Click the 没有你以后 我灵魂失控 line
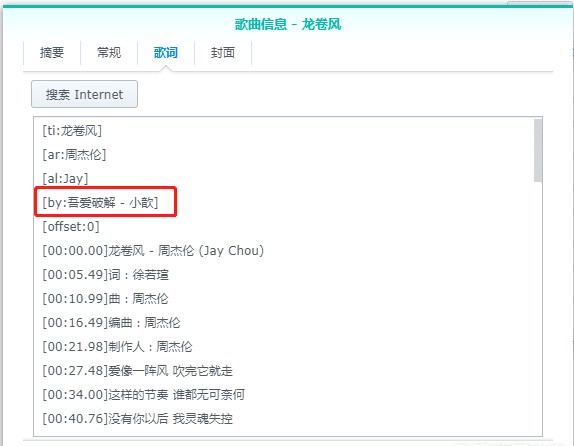Screen dimensions: 574x446 [x=137, y=419]
